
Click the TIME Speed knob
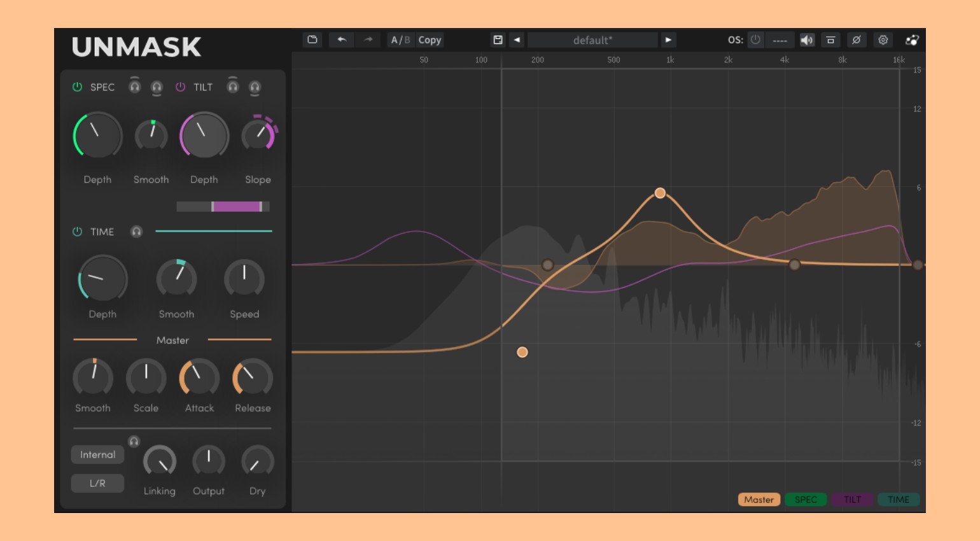tap(244, 278)
